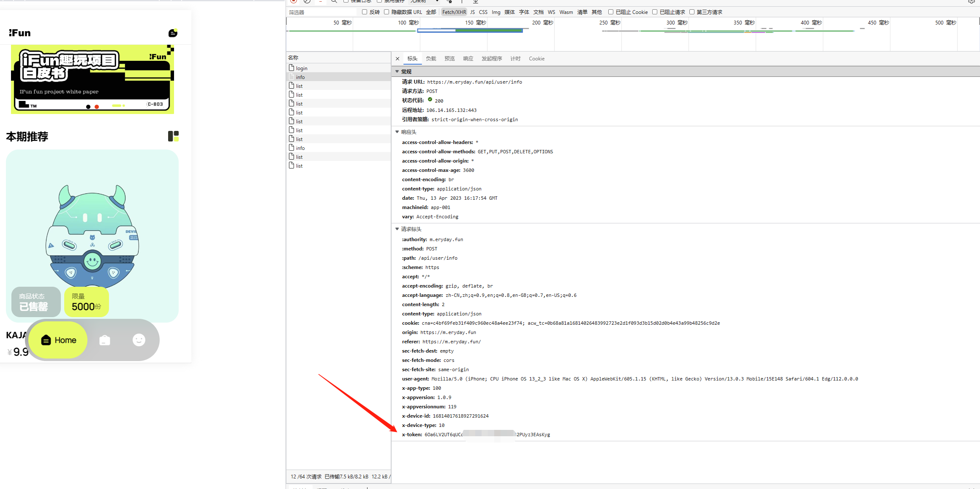Click the user-agent header value

645,379
